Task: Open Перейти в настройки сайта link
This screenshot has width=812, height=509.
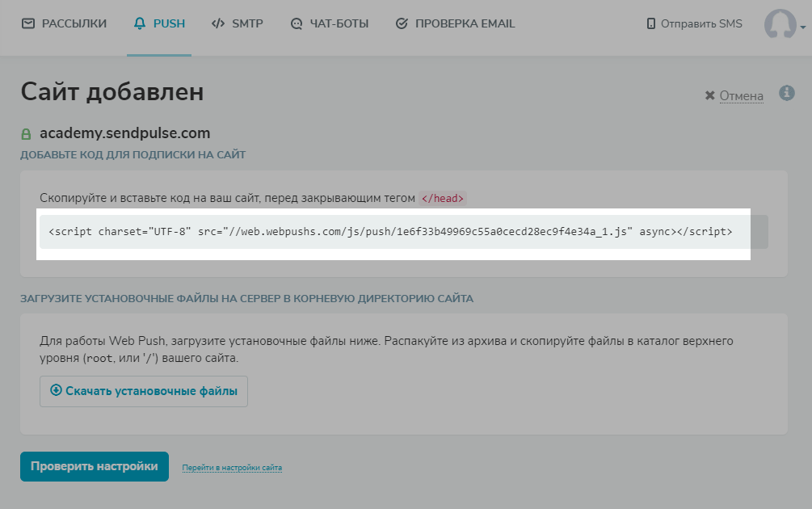Action: coord(232,468)
